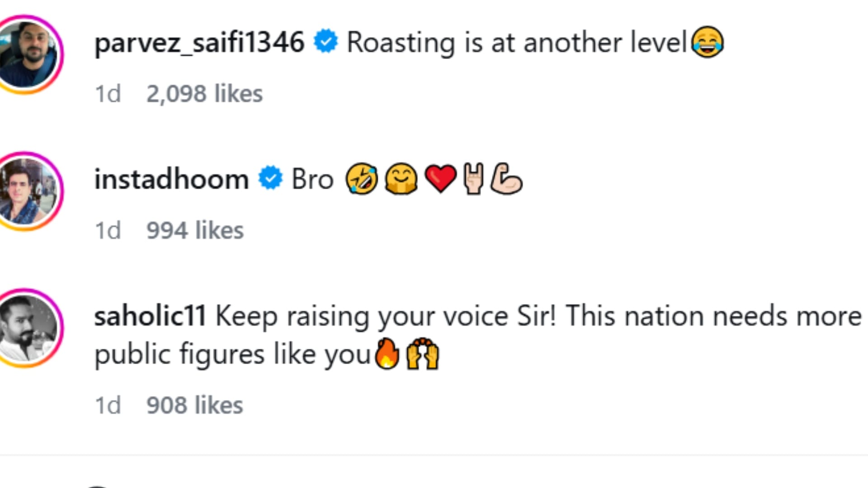Viewport: 868px width, 488px height.
Task: Show who liked the 994 likes comment
Action: pos(195,230)
